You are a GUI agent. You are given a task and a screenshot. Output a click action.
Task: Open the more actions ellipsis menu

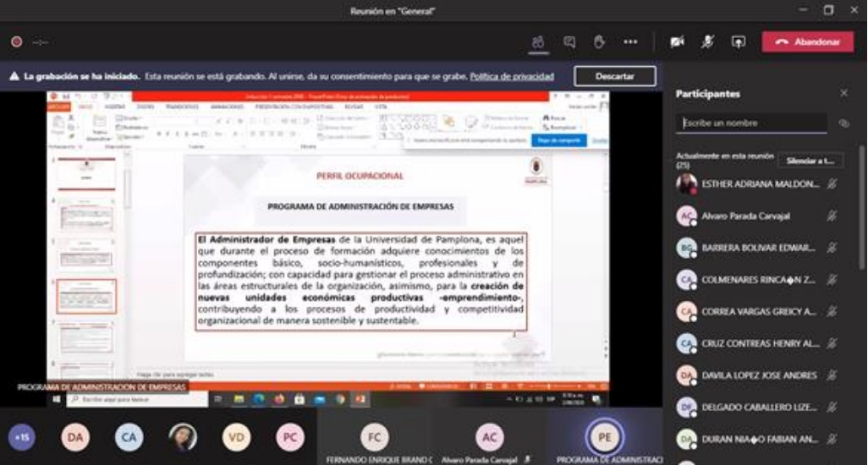630,42
